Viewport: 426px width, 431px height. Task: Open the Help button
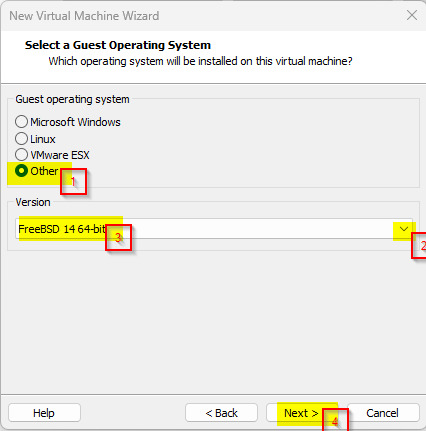coord(44,413)
